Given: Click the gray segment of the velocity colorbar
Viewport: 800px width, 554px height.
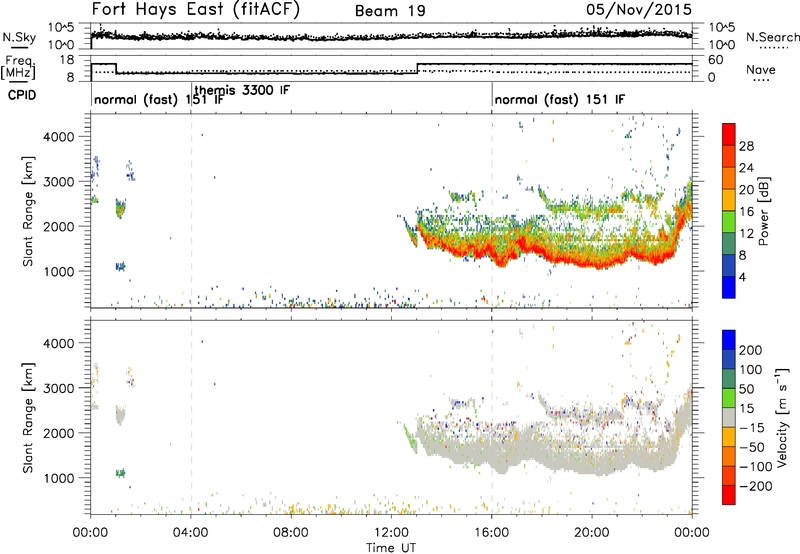Looking at the screenshot, I should coord(729,417).
